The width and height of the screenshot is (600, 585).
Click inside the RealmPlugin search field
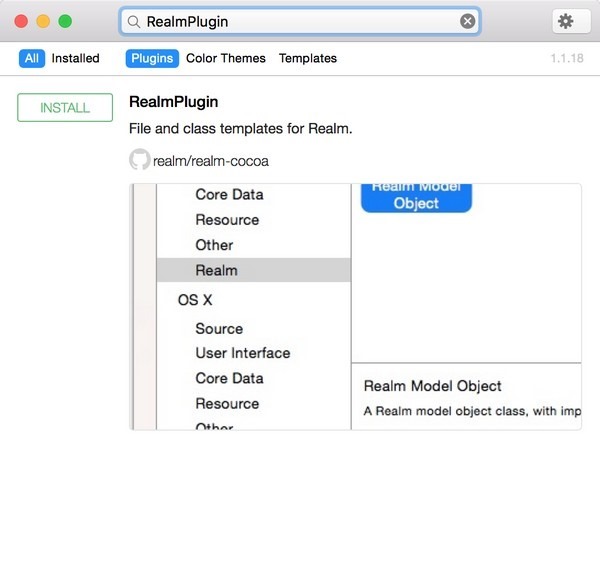tap(300, 21)
